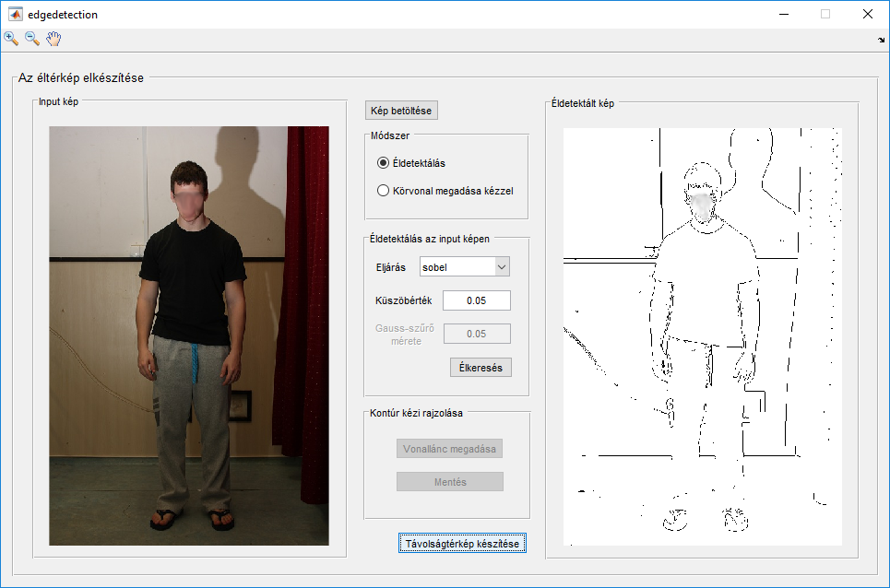Viewport: 890px width, 588px height.
Task: Close the edgedetection window
Action: pos(868,14)
